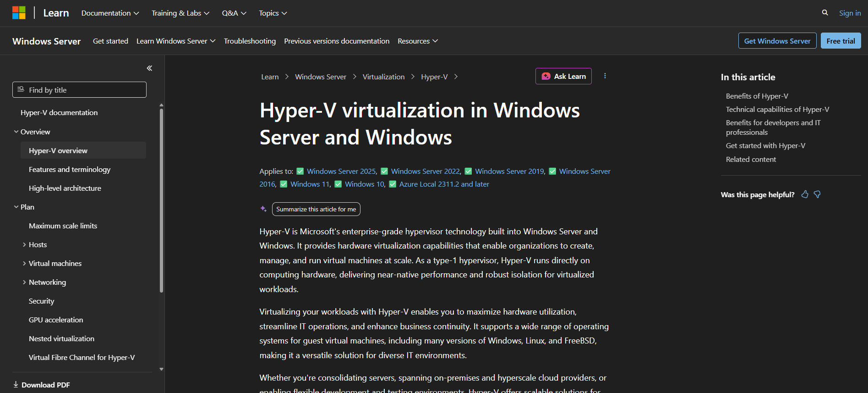Click the thumbs up helpful icon
This screenshot has width=868, height=393.
(805, 194)
